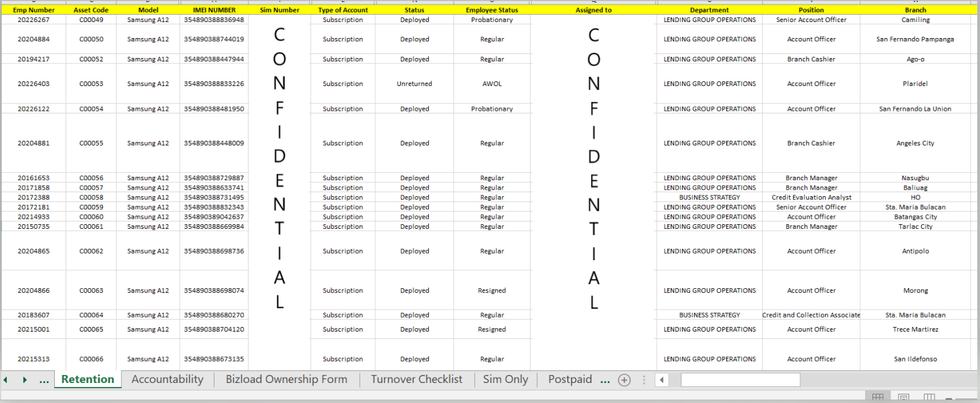Image resolution: width=980 pixels, height=403 pixels.
Task: Select the 'HO' branch cell
Action: [915, 197]
